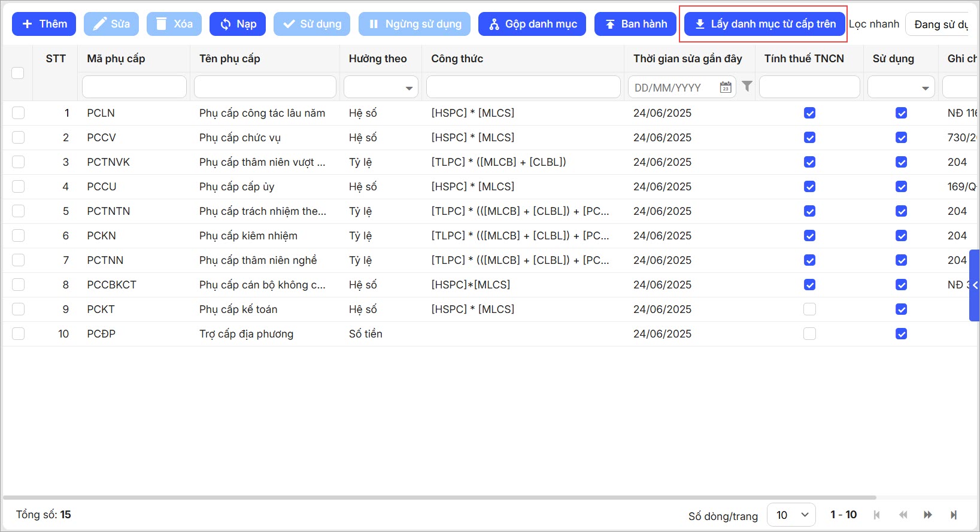Click the Công thức filter field

pyautogui.click(x=523, y=87)
